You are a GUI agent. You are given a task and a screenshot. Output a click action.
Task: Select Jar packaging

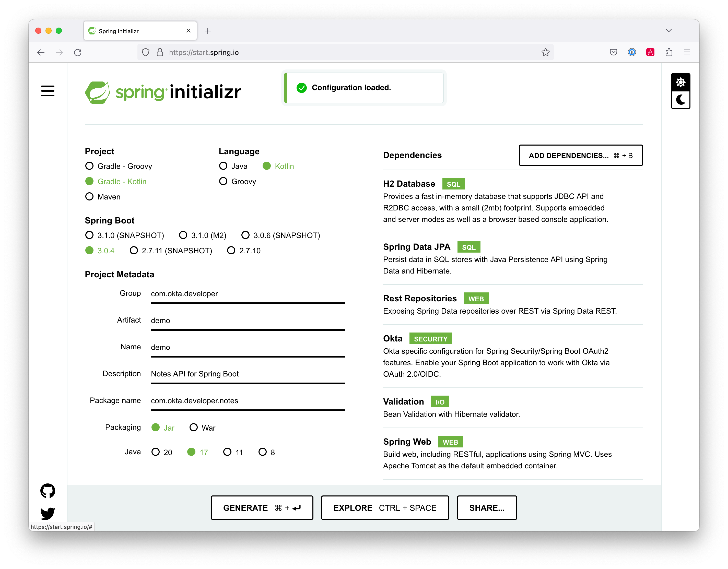coord(163,428)
